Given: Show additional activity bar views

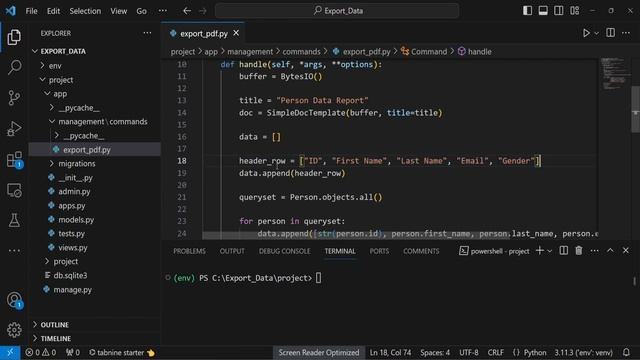Looking at the screenshot, I should [x=14, y=250].
